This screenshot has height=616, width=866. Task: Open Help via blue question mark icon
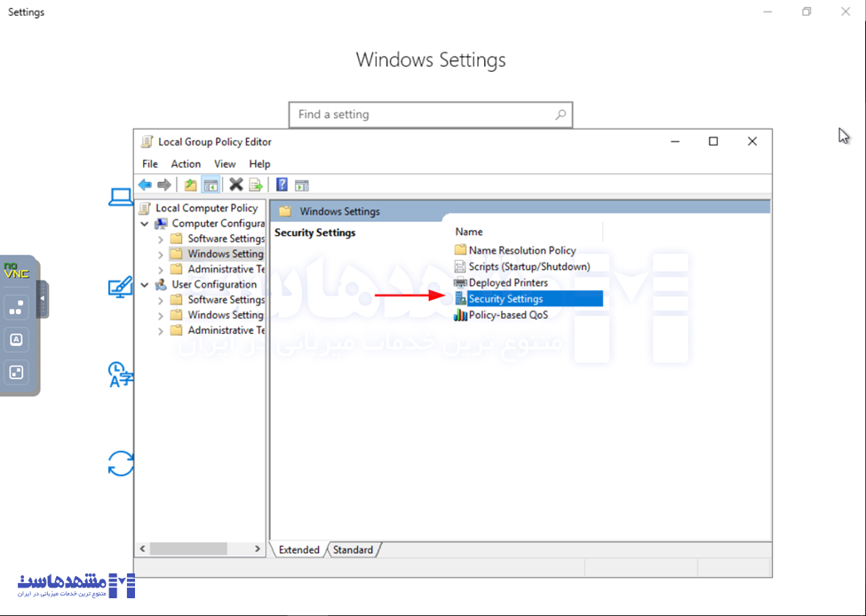[x=282, y=185]
